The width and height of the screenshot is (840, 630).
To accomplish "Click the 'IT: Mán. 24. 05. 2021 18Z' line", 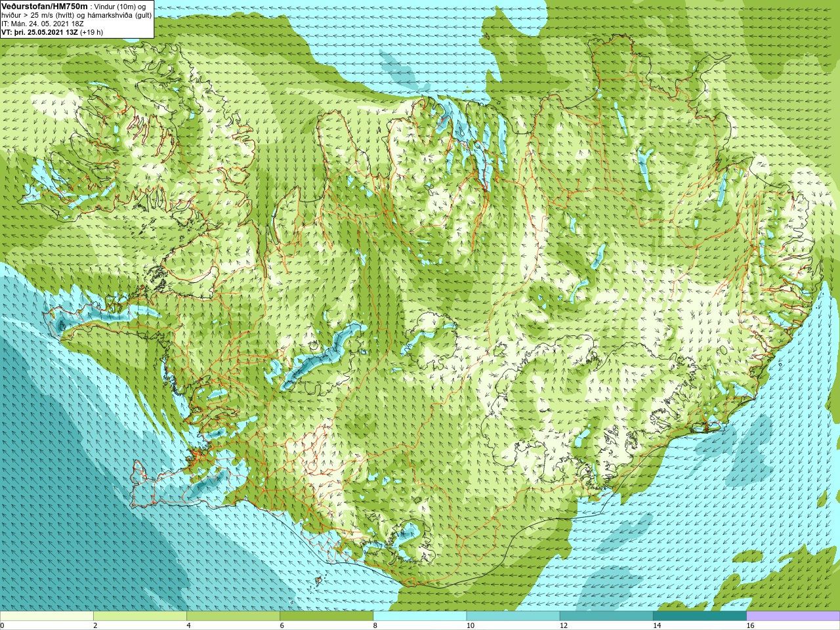I will click(x=43, y=24).
